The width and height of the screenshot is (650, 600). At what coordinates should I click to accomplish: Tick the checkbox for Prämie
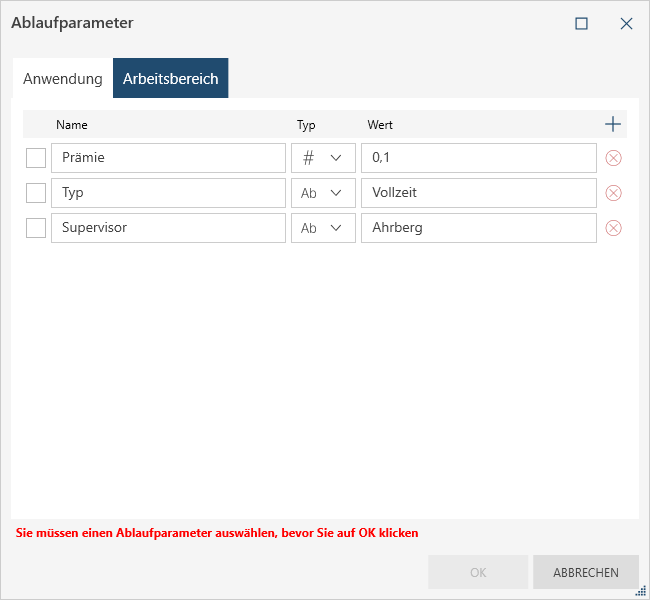36,158
